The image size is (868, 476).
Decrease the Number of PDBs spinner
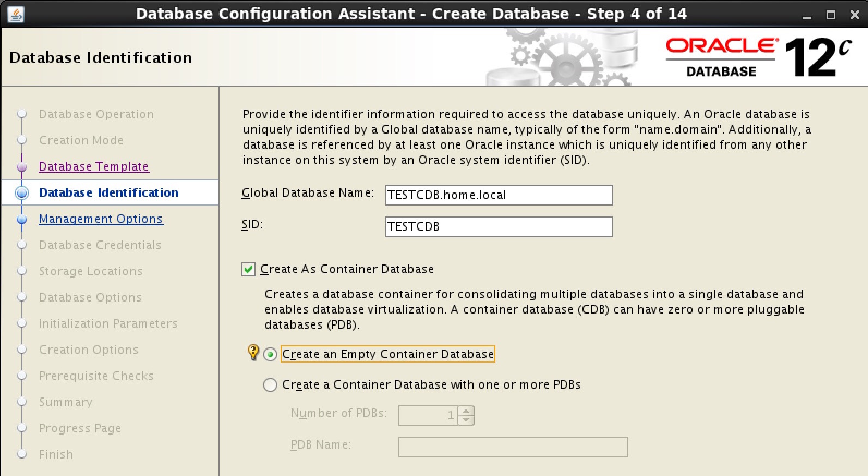click(466, 420)
